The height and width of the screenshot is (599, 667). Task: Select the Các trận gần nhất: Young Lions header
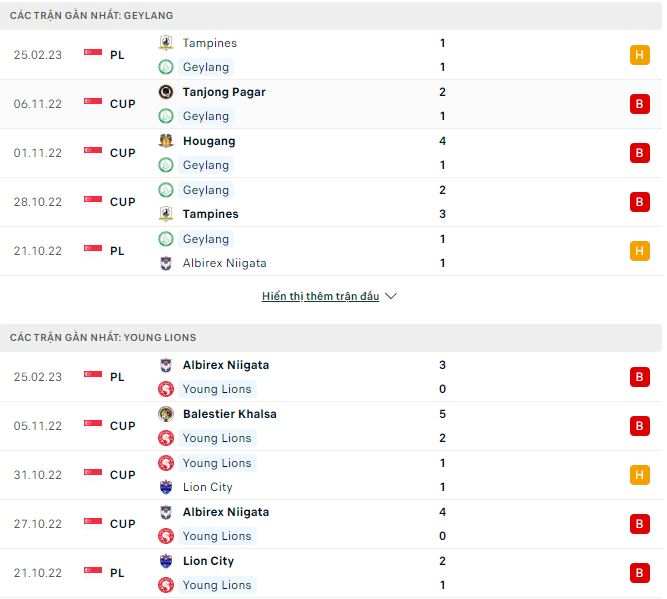pyautogui.click(x=103, y=338)
